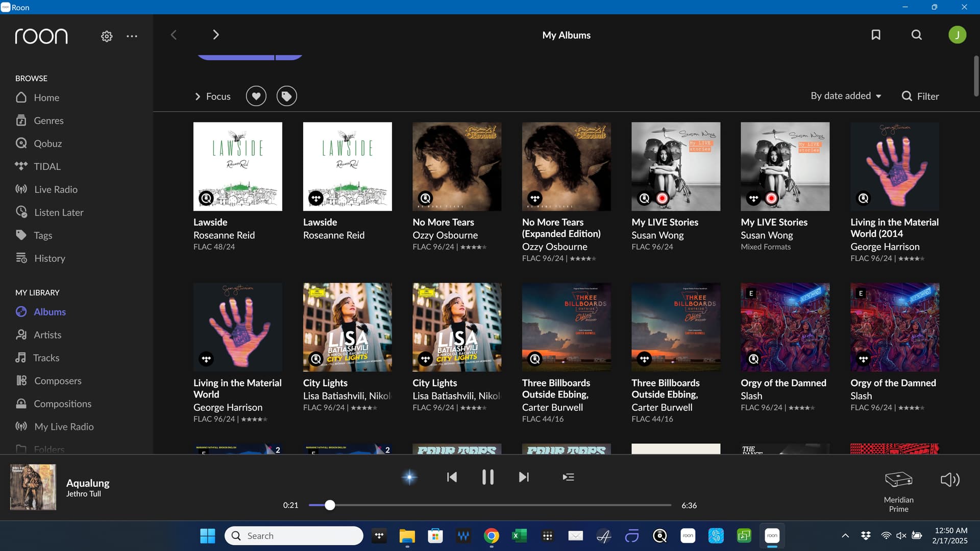Image resolution: width=980 pixels, height=551 pixels.
Task: Select Composers in My Library
Action: click(48, 381)
